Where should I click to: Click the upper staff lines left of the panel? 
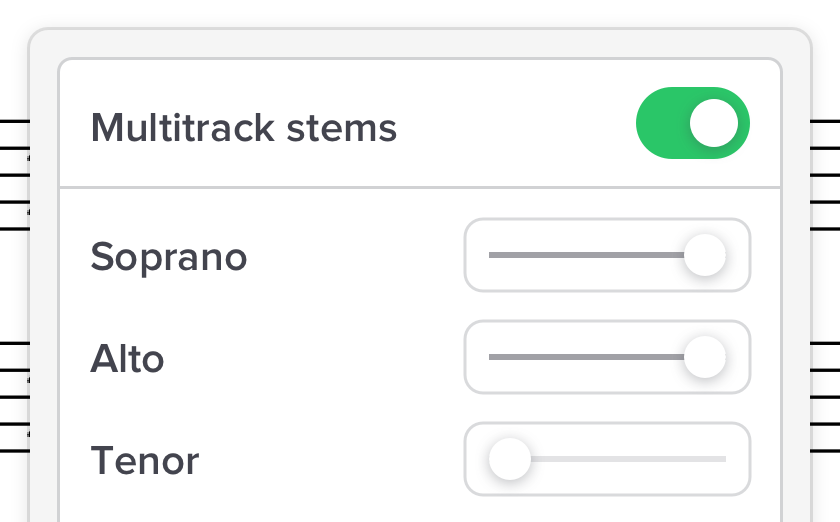[15, 176]
